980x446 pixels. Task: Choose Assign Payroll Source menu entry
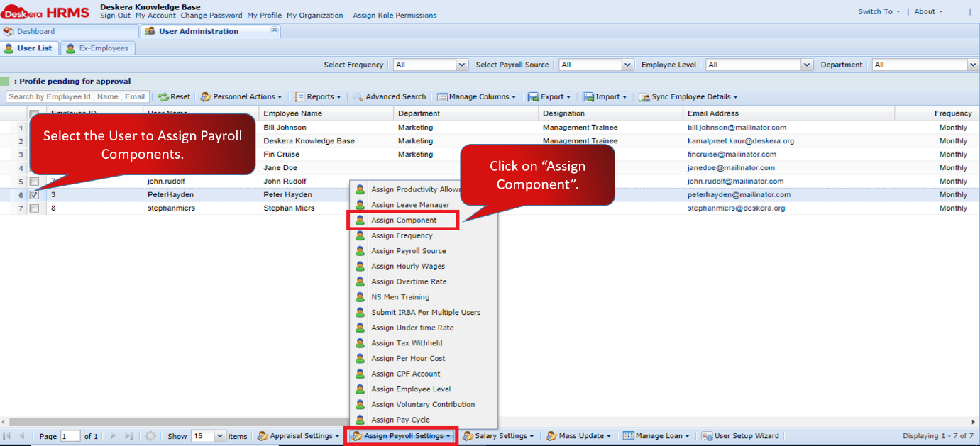[x=424, y=251]
